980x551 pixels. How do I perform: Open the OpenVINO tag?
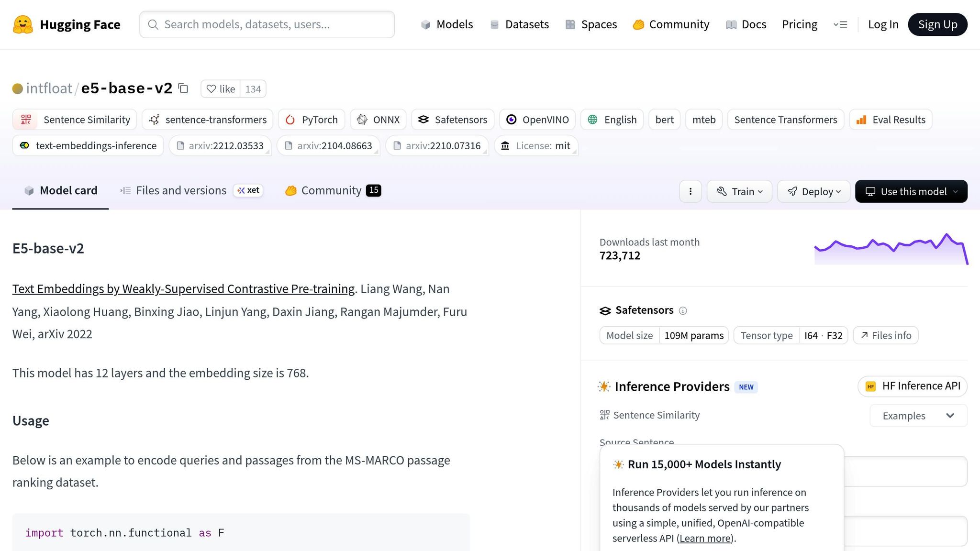[537, 120]
